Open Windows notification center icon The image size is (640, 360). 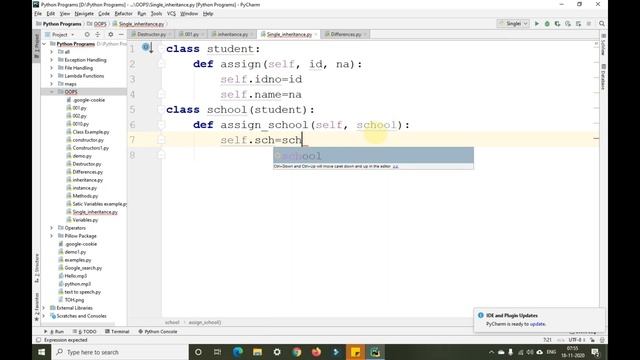tap(595, 352)
